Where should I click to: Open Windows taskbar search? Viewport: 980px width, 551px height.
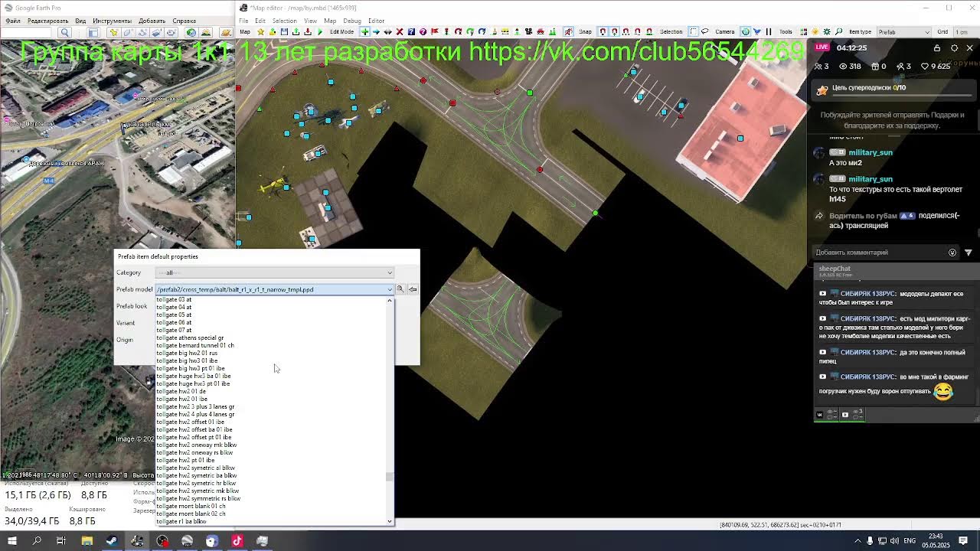[37, 541]
